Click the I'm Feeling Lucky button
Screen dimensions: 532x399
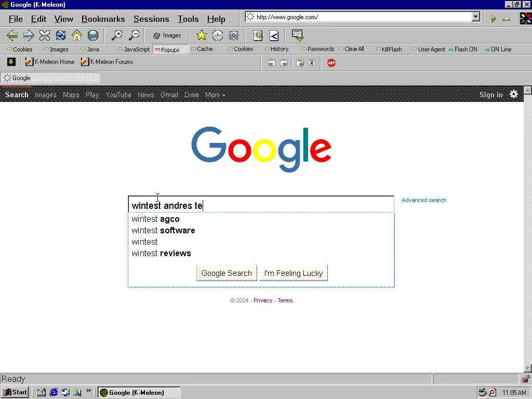pyautogui.click(x=294, y=273)
